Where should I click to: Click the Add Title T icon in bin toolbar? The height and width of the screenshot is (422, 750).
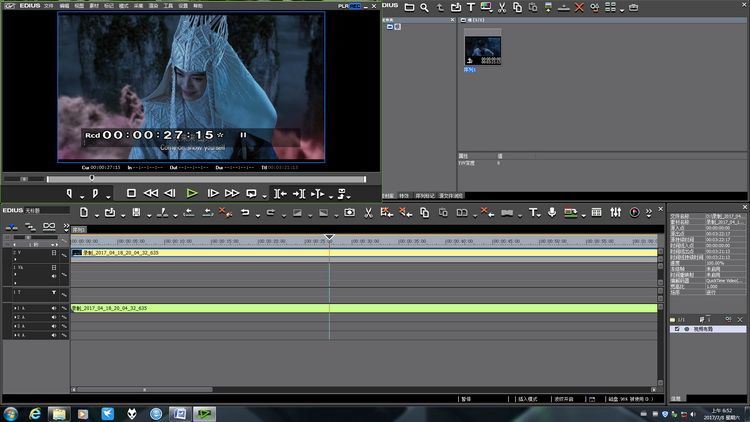[x=471, y=7]
